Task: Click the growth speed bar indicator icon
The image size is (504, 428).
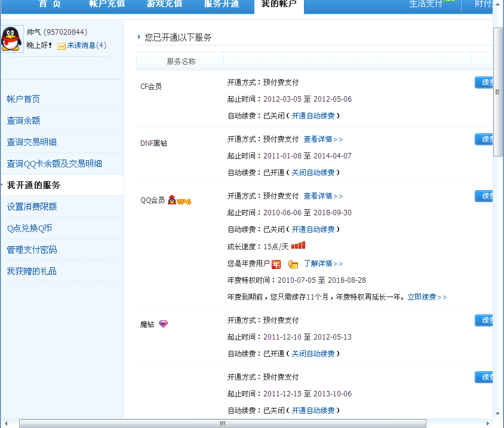Action: click(299, 246)
